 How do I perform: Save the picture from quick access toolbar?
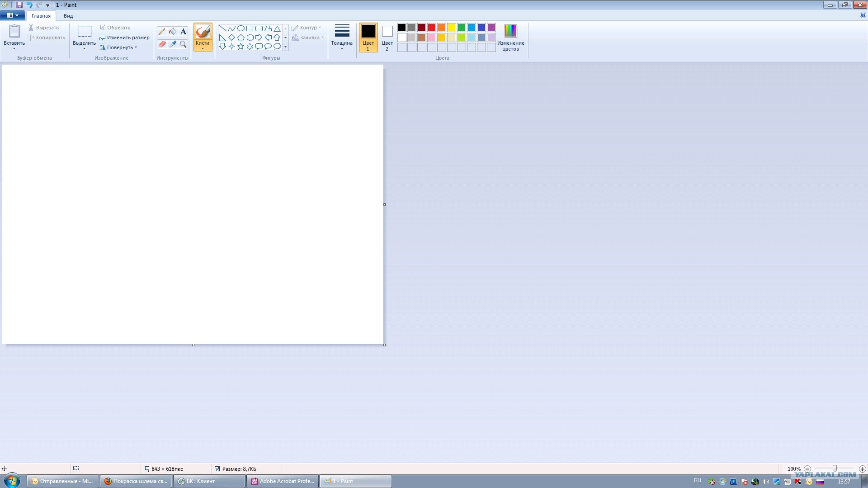click(x=19, y=5)
